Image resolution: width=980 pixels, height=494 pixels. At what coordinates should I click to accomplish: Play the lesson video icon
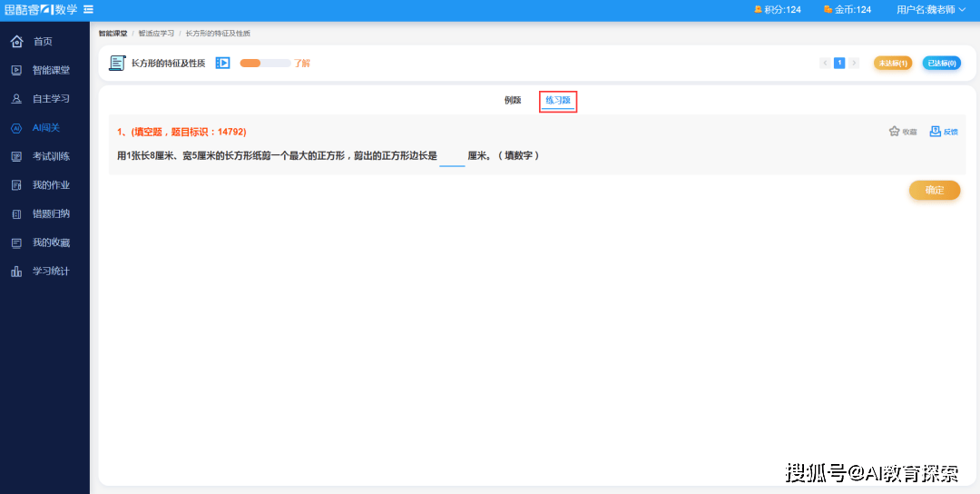[x=222, y=64]
